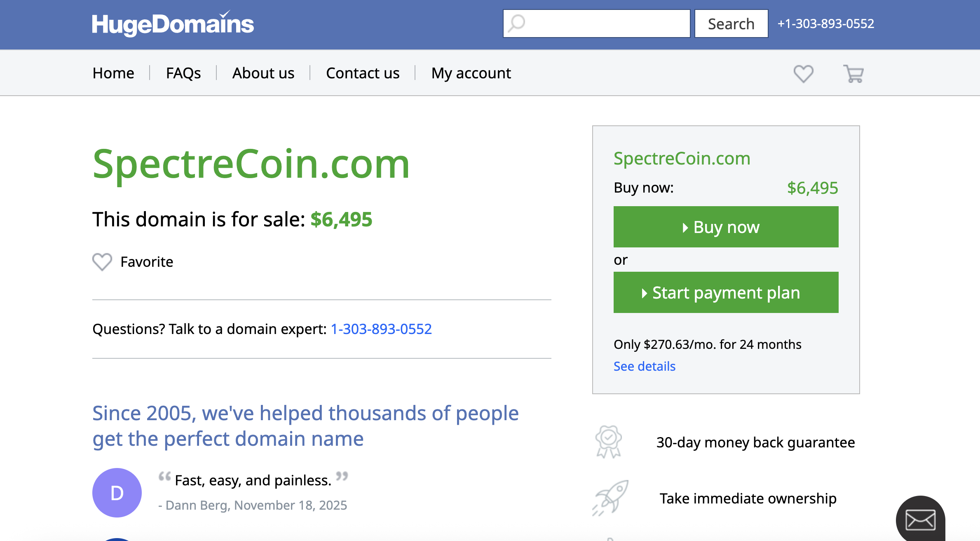Click Dann Berg's purple avatar
Viewport: 980px width, 541px height.
[117, 493]
